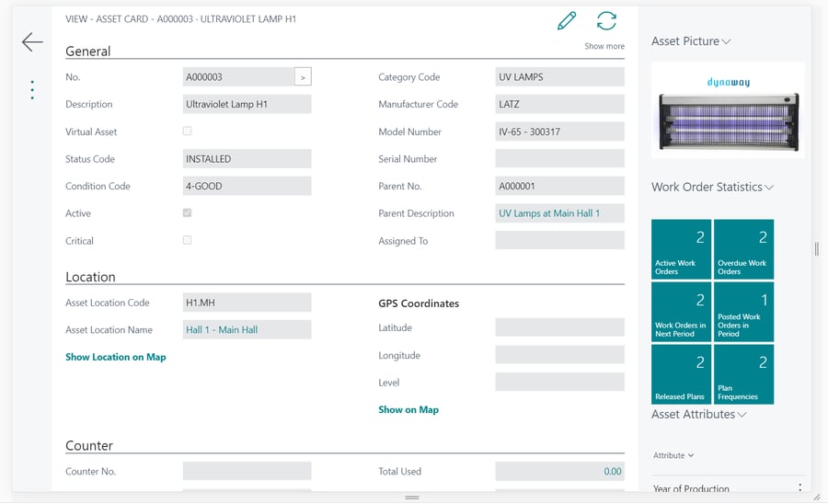This screenshot has height=504, width=828.
Task: Click the Manufacturer Code field LATZ
Action: (x=559, y=104)
